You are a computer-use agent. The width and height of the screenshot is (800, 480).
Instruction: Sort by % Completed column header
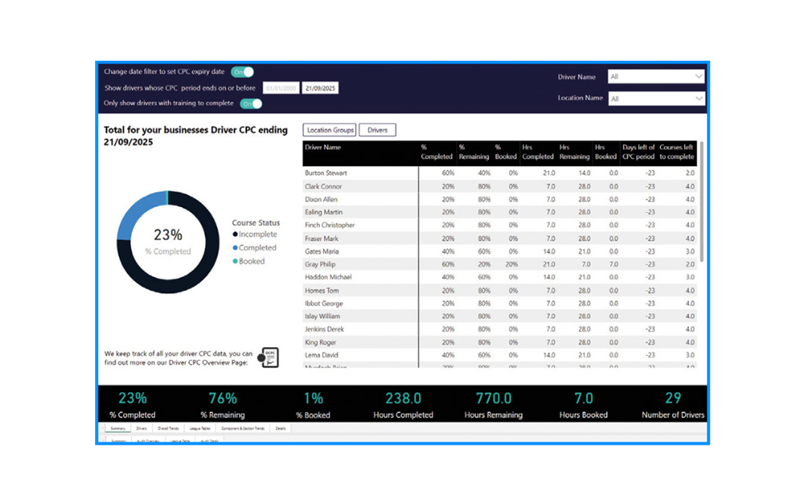click(x=436, y=152)
